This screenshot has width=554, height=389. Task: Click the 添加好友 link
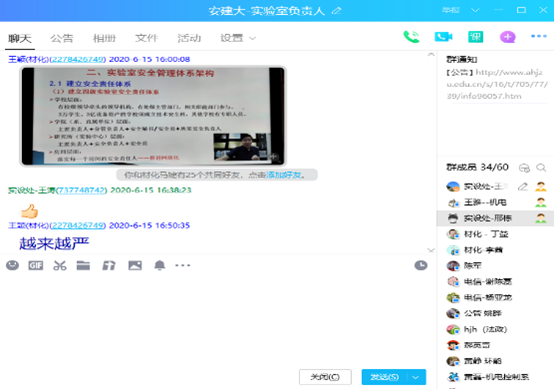[283, 175]
